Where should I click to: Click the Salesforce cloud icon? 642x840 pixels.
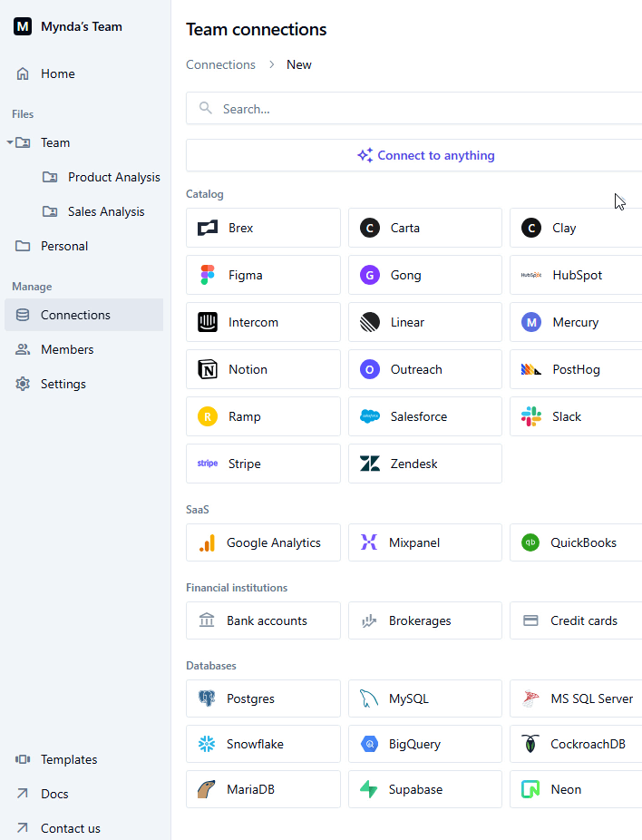(369, 416)
